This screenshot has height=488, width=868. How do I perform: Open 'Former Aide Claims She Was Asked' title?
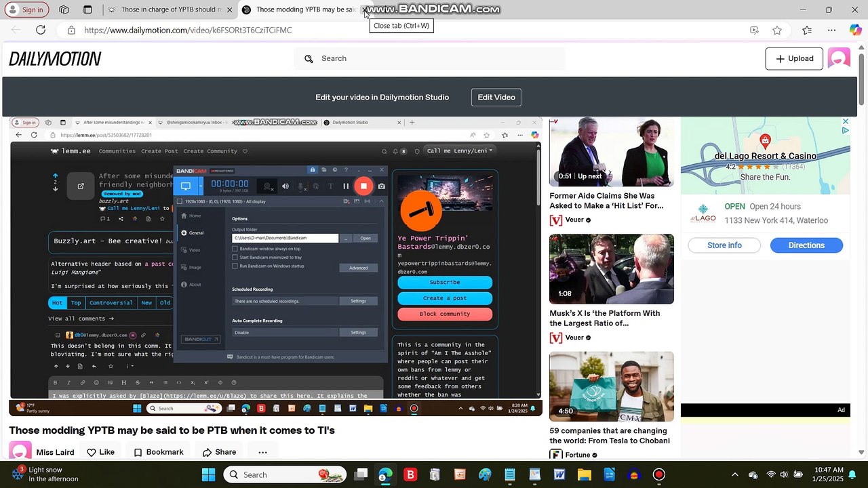[606, 201]
